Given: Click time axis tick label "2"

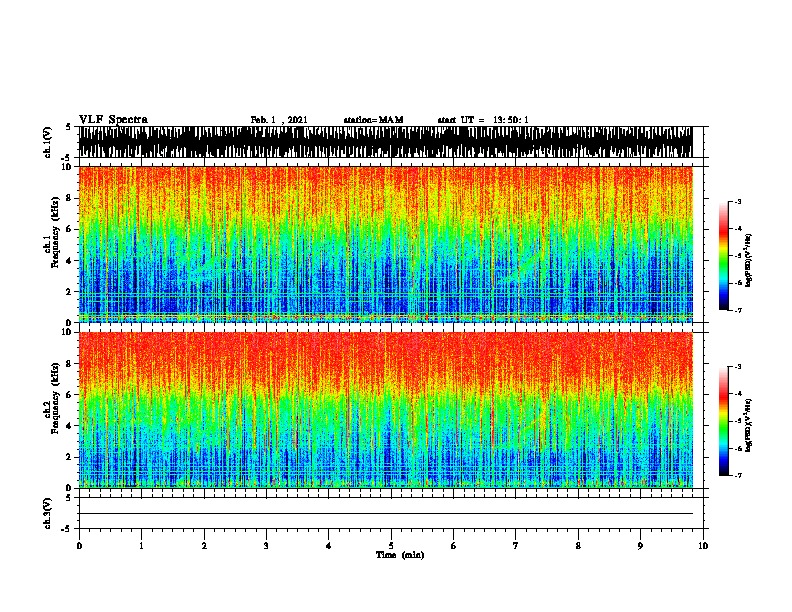Looking at the screenshot, I should pos(204,546).
